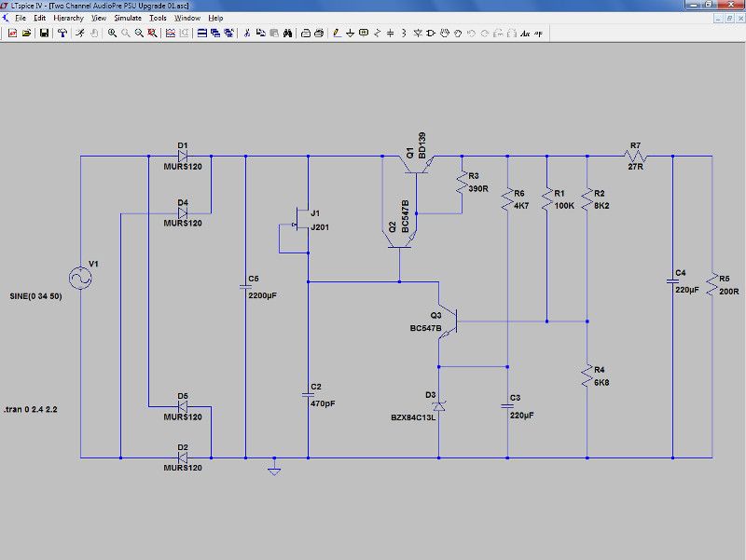Click the SPICE directive .op icon
The image size is (746, 560).
point(539,34)
